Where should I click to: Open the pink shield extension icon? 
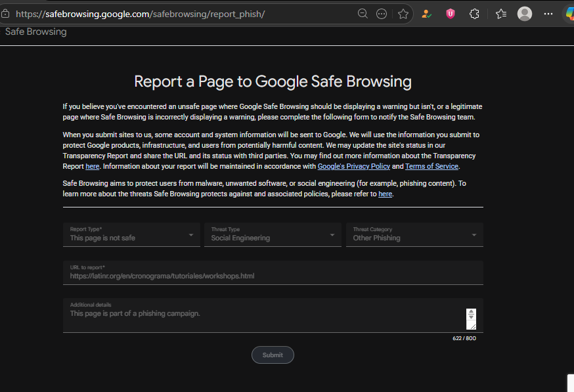tap(451, 14)
